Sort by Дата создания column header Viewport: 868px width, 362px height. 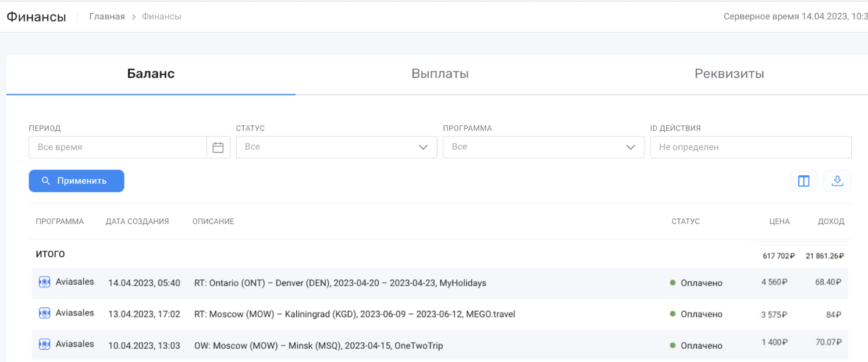137,222
